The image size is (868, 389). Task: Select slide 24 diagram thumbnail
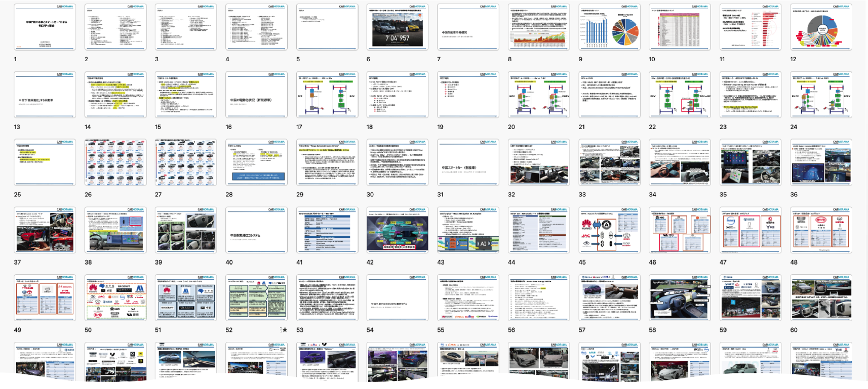(821, 95)
